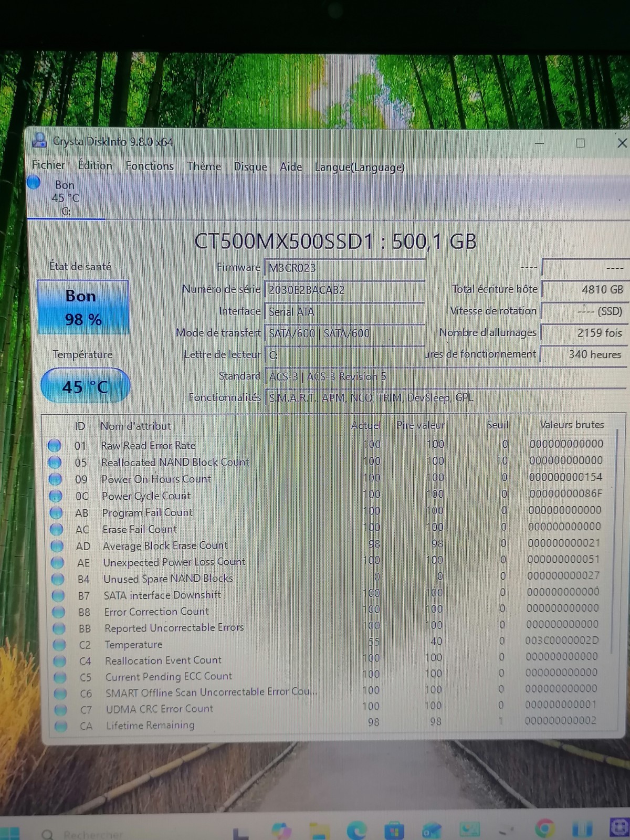Click the Nombre d'allumages value 2159 fois
The height and width of the screenshot is (840, 630).
tap(584, 333)
